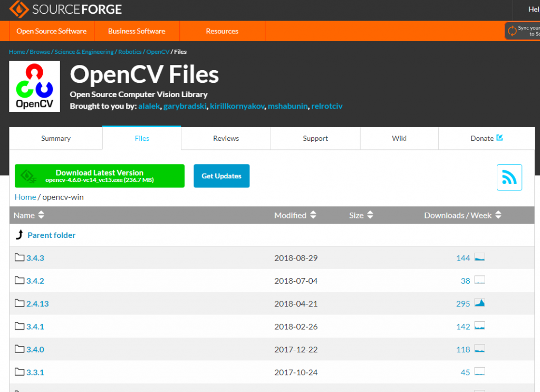Click the 38 downloads count
This screenshot has width=540, height=392.
(465, 281)
